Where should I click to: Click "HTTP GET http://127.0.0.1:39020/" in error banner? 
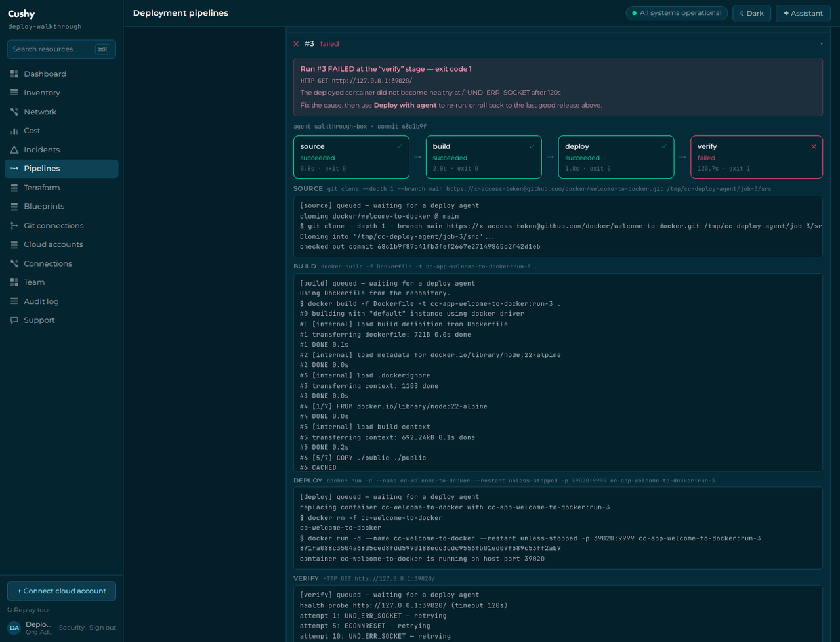356,81
